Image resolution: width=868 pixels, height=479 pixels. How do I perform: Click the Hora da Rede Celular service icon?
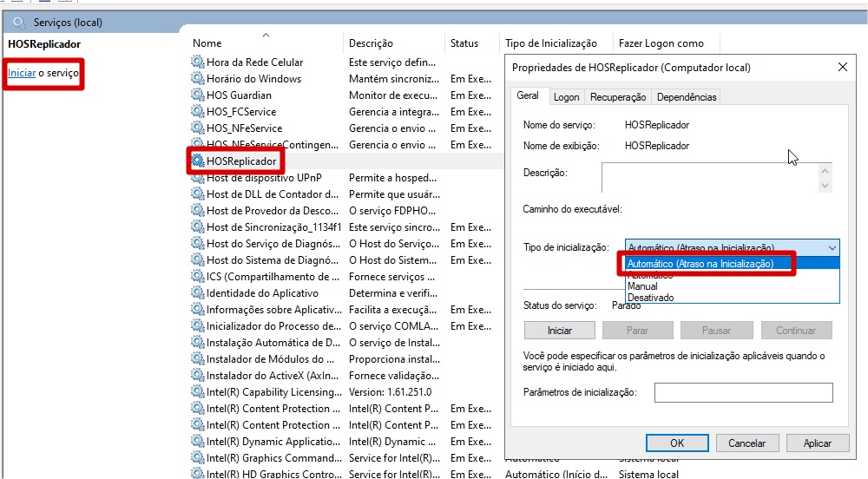[x=198, y=62]
